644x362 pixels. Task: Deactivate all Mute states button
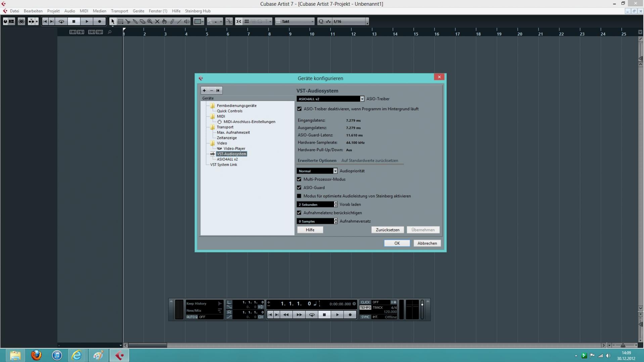73,32
